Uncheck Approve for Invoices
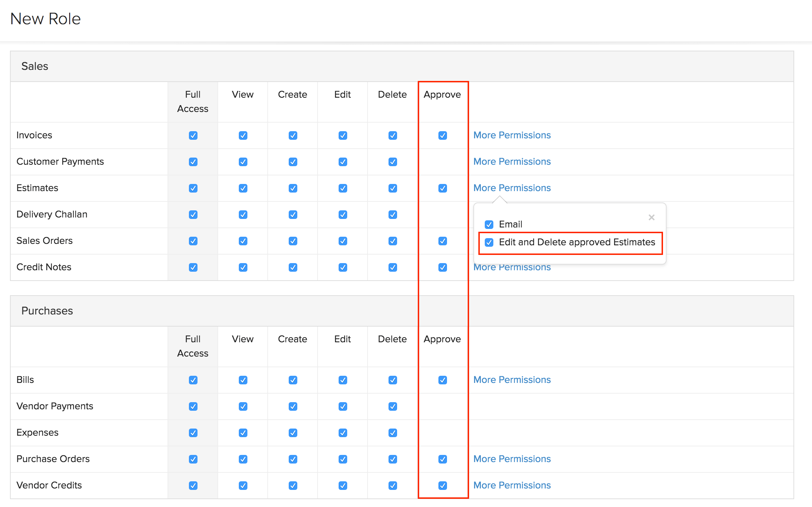The image size is (812, 507). (x=442, y=135)
